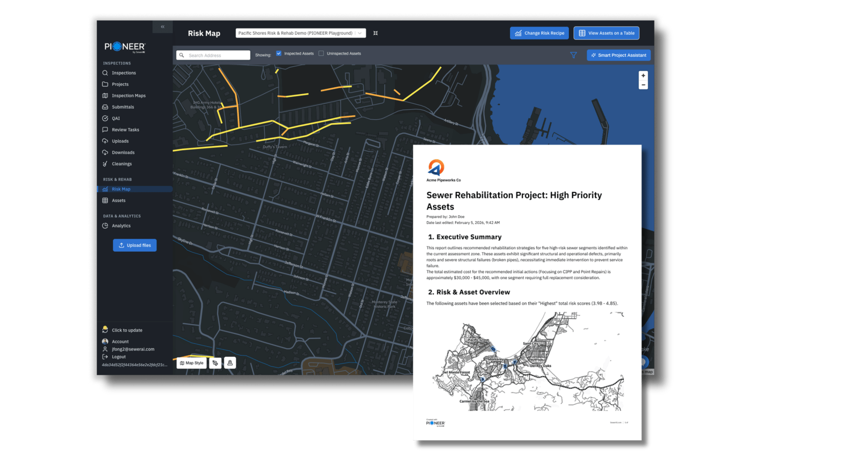Enable the Uninspected Assets checkbox
The width and height of the screenshot is (868, 454).
coord(321,53)
